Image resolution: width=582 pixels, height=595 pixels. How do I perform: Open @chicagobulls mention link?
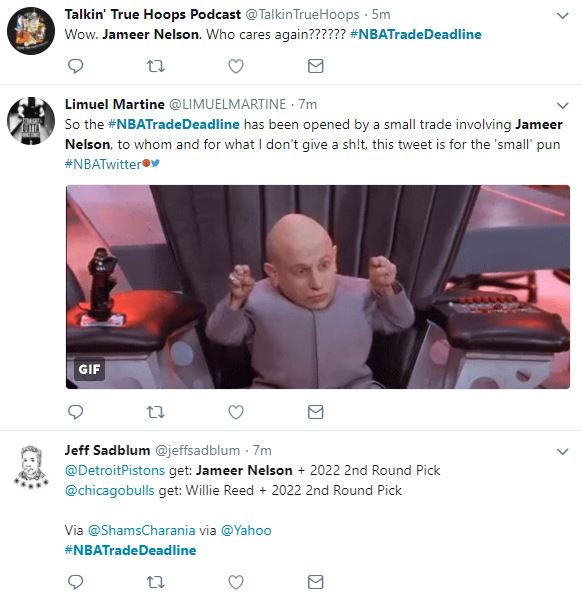pyautogui.click(x=110, y=491)
